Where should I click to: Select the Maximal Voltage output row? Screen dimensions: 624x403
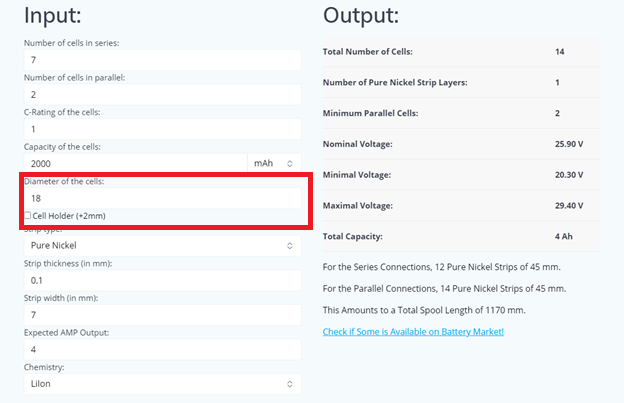pyautogui.click(x=460, y=206)
